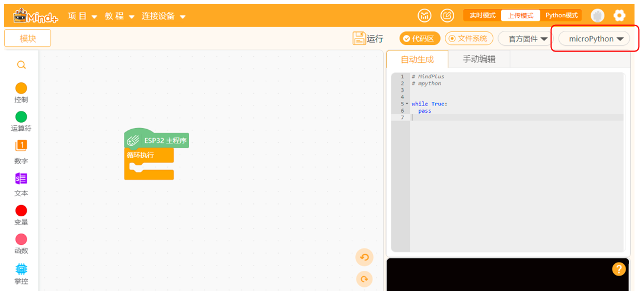The height and width of the screenshot is (291, 644).
Task: Toggle the 文件系统 view
Action: [x=469, y=39]
